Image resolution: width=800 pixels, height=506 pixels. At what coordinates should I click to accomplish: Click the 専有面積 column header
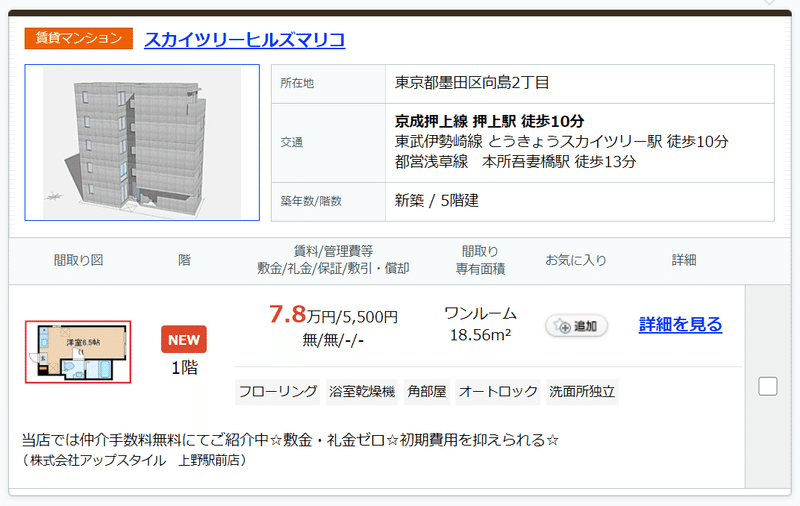480,269
